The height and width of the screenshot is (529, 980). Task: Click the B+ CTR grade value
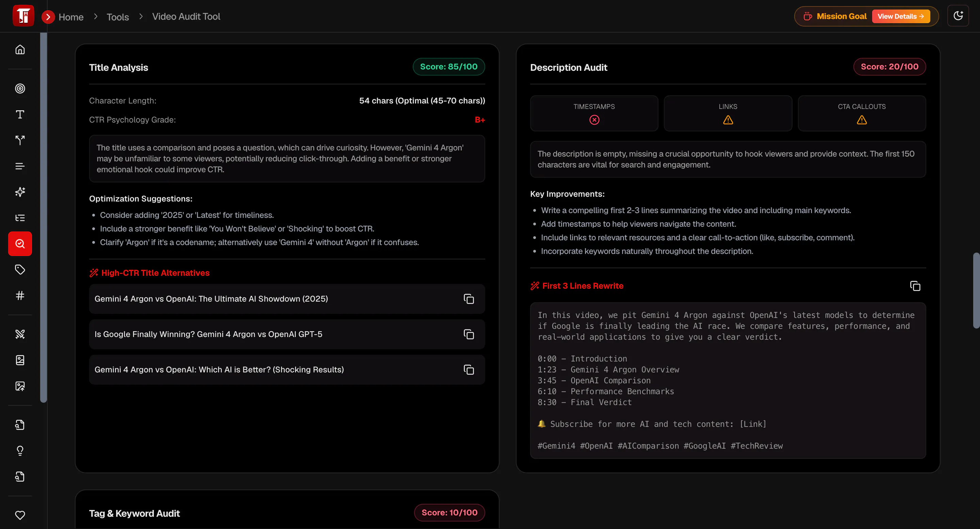[480, 120]
